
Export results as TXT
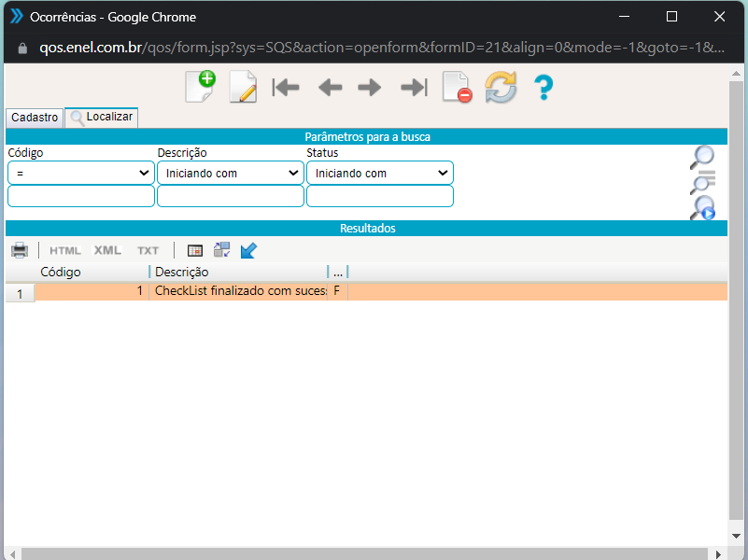(x=148, y=250)
